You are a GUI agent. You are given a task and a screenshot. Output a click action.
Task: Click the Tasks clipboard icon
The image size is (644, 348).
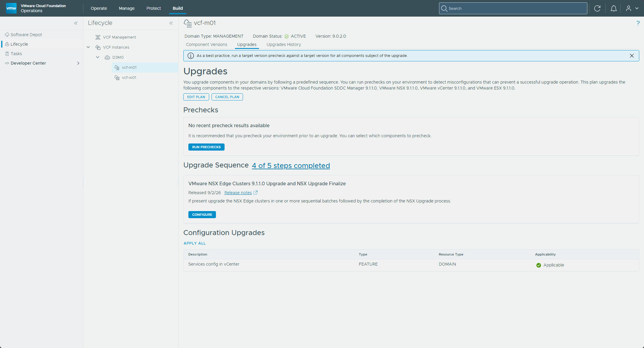(x=7, y=54)
